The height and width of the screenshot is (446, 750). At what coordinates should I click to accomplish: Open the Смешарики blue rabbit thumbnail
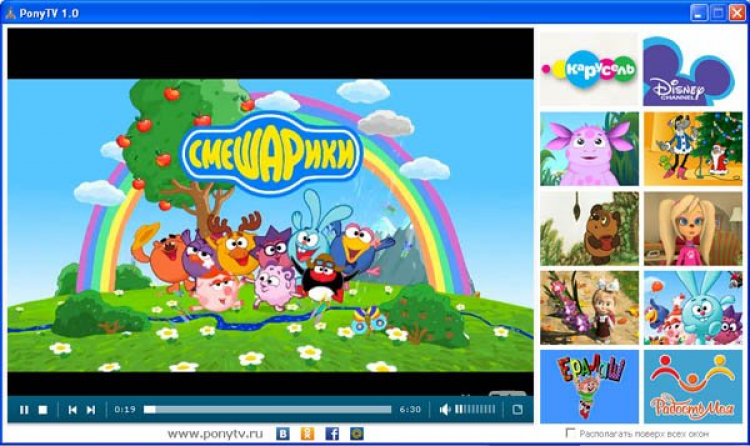click(693, 308)
